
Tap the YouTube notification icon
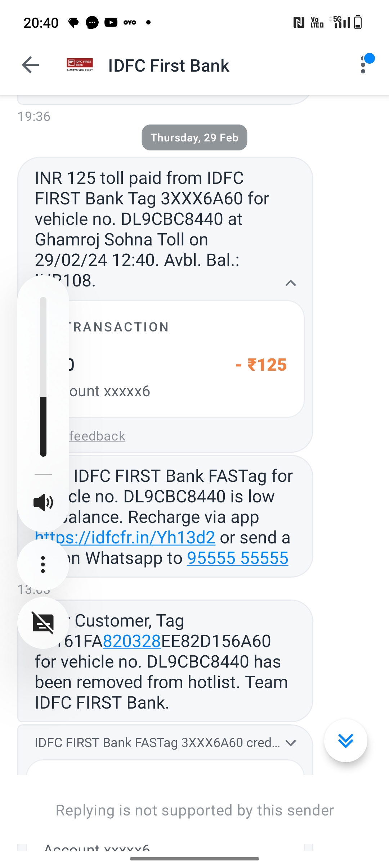111,22
